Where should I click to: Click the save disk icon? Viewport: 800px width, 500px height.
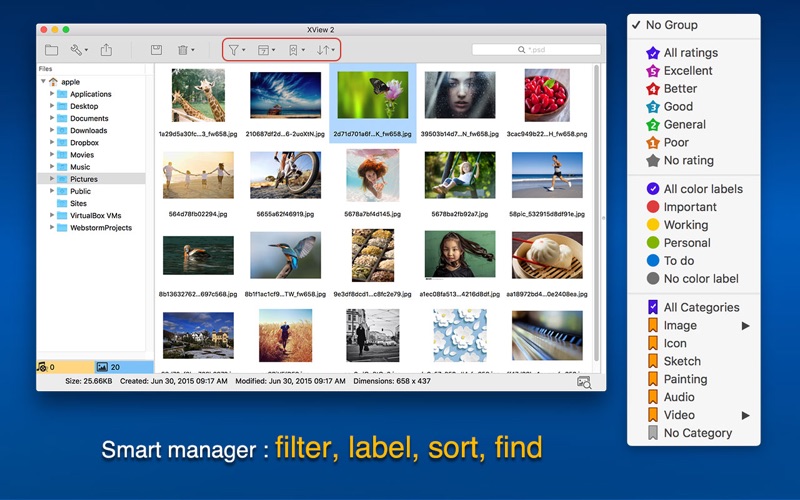(156, 50)
